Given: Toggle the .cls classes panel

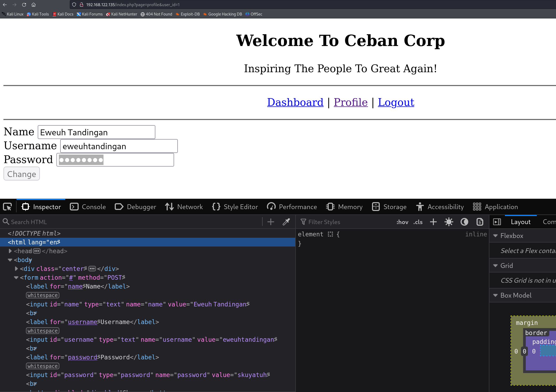Looking at the screenshot, I should click(418, 222).
